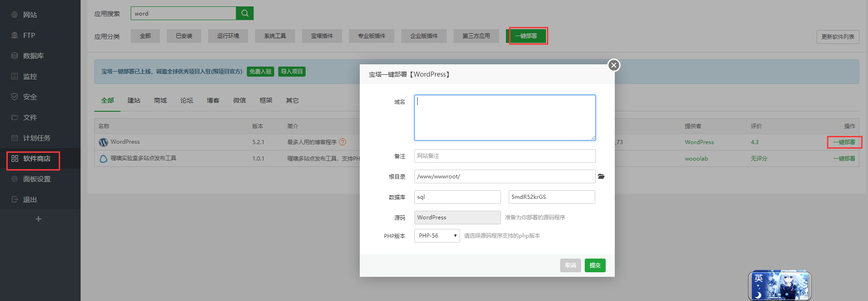This screenshot has width=868, height=301.
Task: Open the 面板设置 gear icon
Action: point(15,179)
